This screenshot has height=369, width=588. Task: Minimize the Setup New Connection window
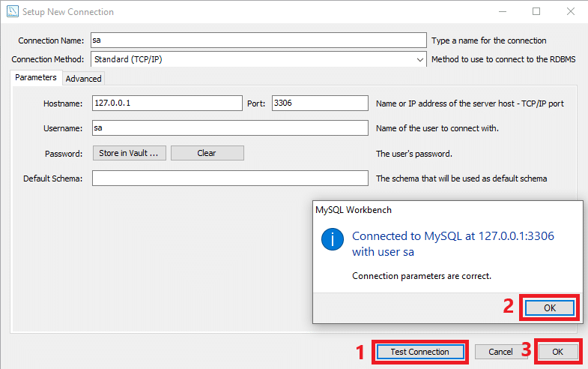(x=503, y=12)
